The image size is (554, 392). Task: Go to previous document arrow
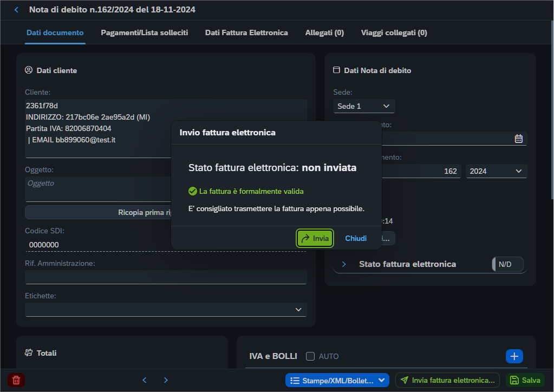[145, 380]
